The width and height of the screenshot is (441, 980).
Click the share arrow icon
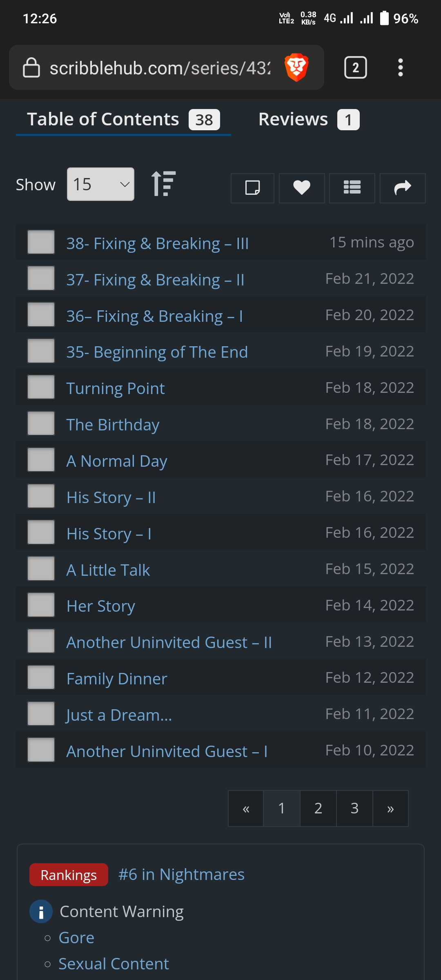[403, 188]
